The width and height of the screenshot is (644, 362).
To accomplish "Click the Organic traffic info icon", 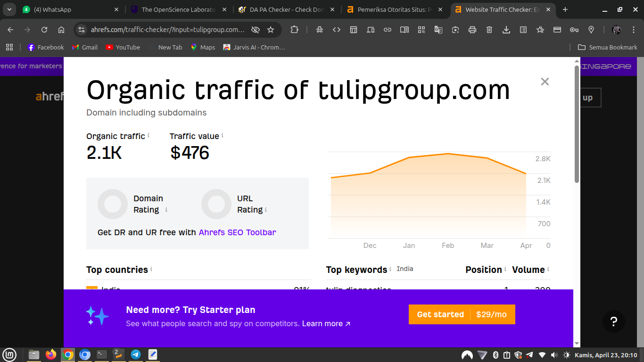I will (149, 135).
